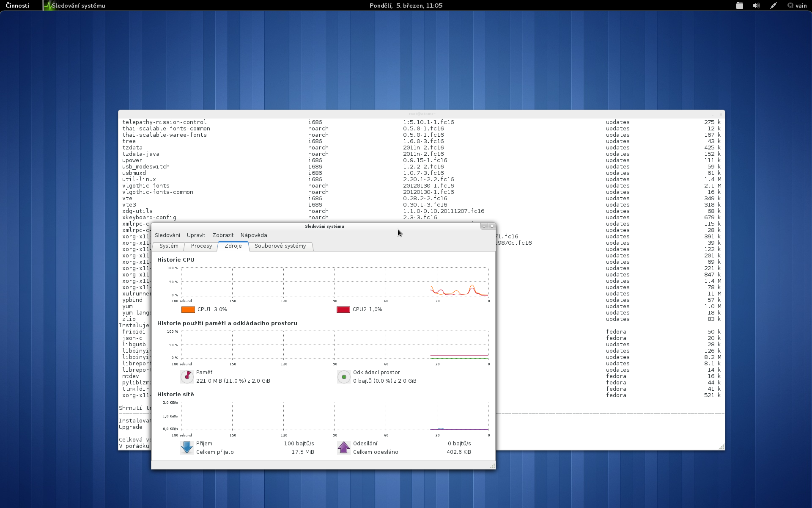
Task: Click the Historie sítě heading
Action: point(176,395)
